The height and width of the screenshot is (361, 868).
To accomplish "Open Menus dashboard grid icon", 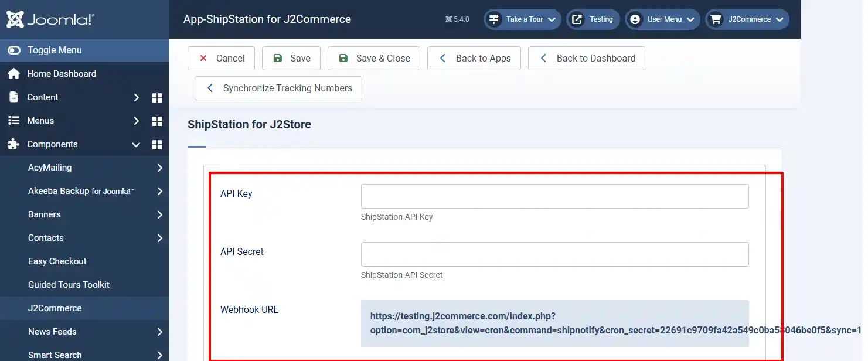I will (x=157, y=121).
